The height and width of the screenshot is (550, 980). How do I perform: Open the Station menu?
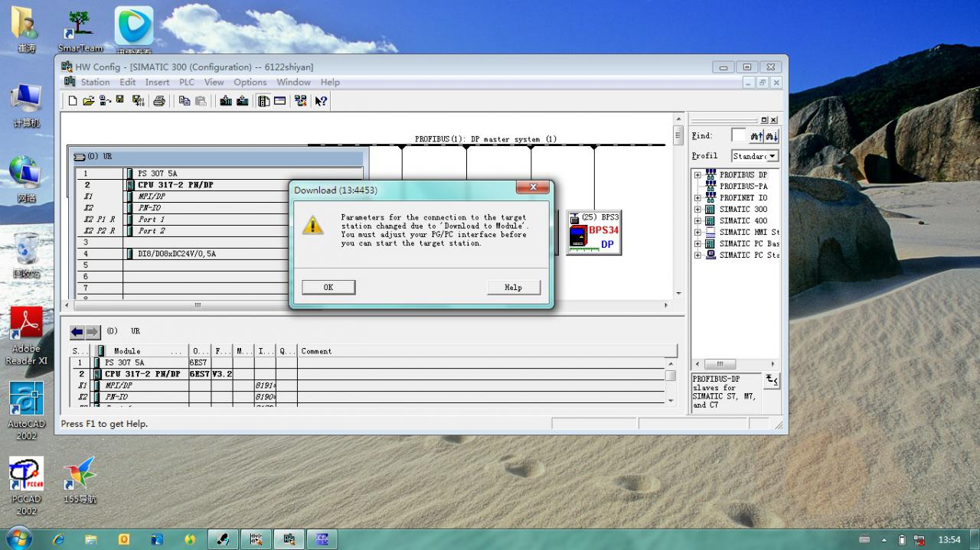tap(95, 82)
